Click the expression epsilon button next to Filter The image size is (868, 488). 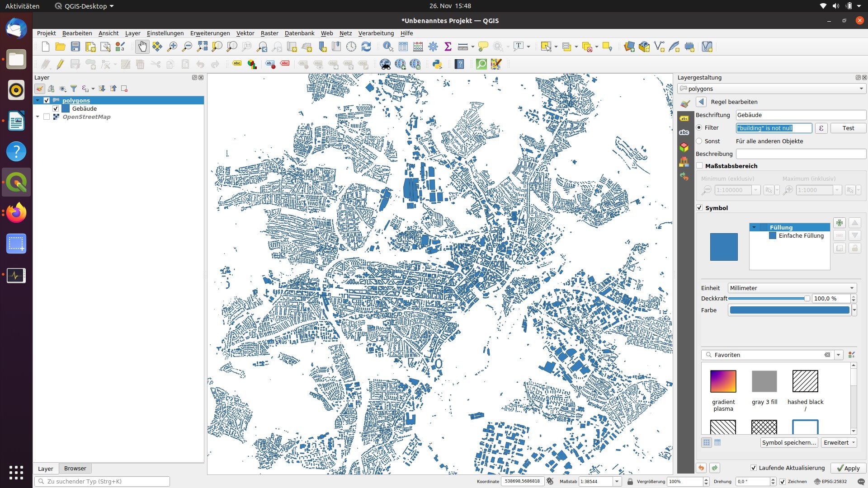tap(821, 128)
